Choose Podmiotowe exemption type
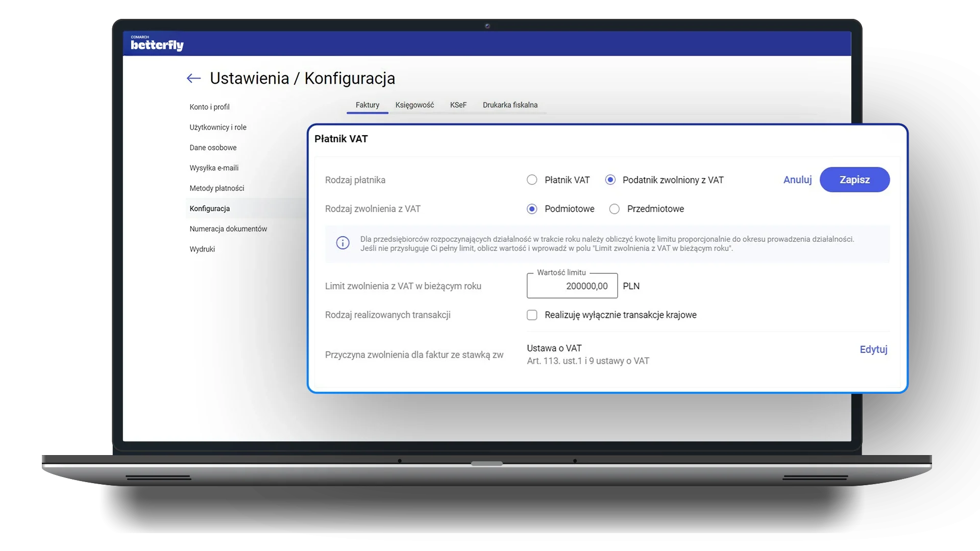The height and width of the screenshot is (551, 980). [x=532, y=209]
